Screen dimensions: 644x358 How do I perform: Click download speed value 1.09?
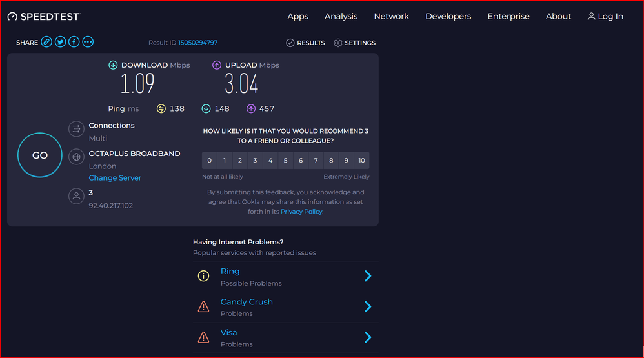click(137, 83)
